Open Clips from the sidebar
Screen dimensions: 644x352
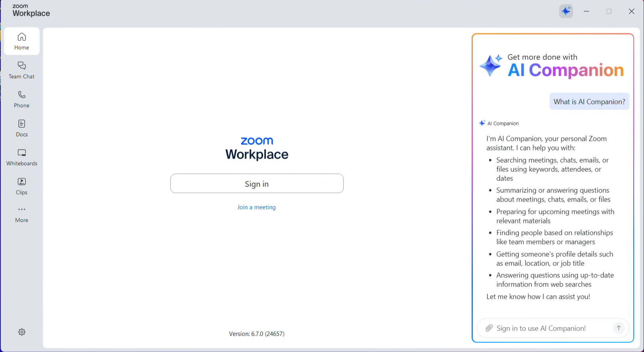[22, 186]
